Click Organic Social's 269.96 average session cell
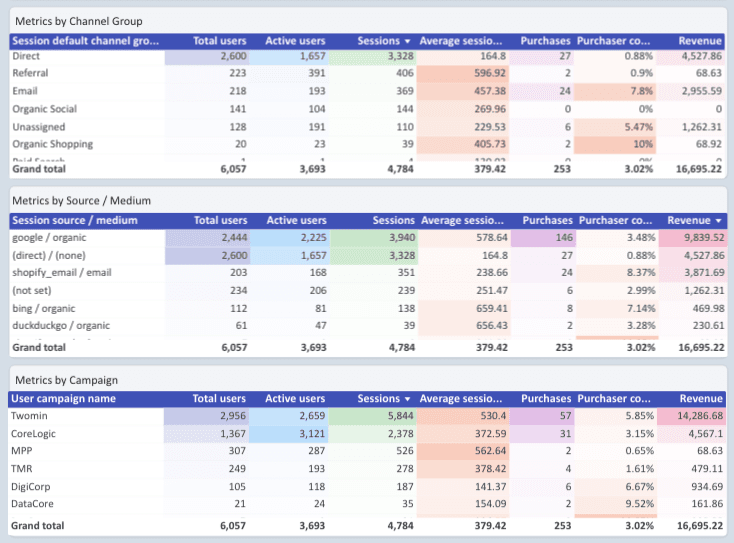The image size is (734, 543). click(462, 109)
